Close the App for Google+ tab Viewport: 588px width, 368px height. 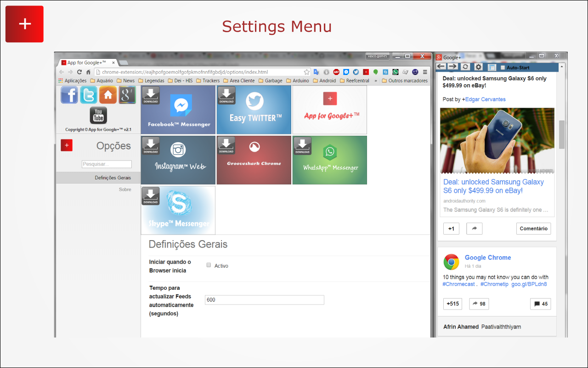(113, 63)
